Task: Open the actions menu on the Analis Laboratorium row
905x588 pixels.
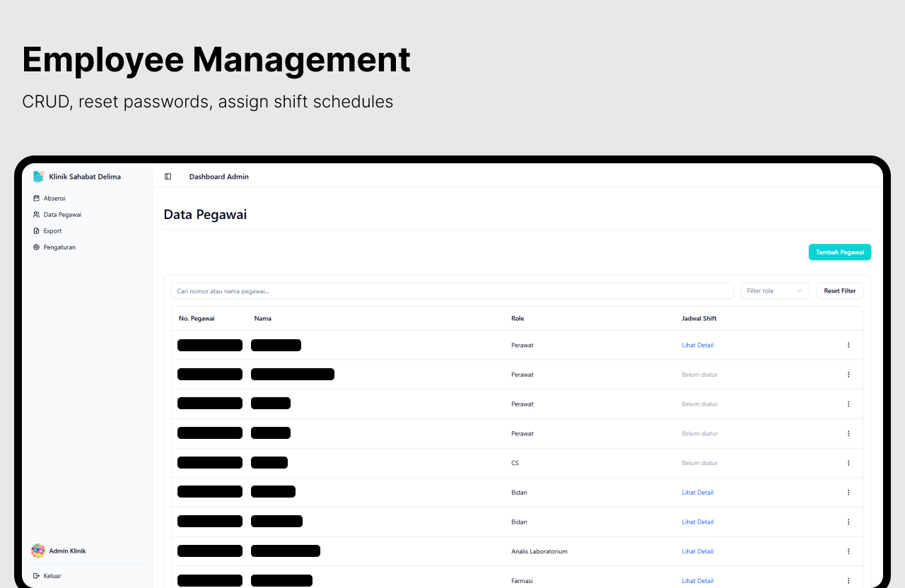Action: (848, 551)
